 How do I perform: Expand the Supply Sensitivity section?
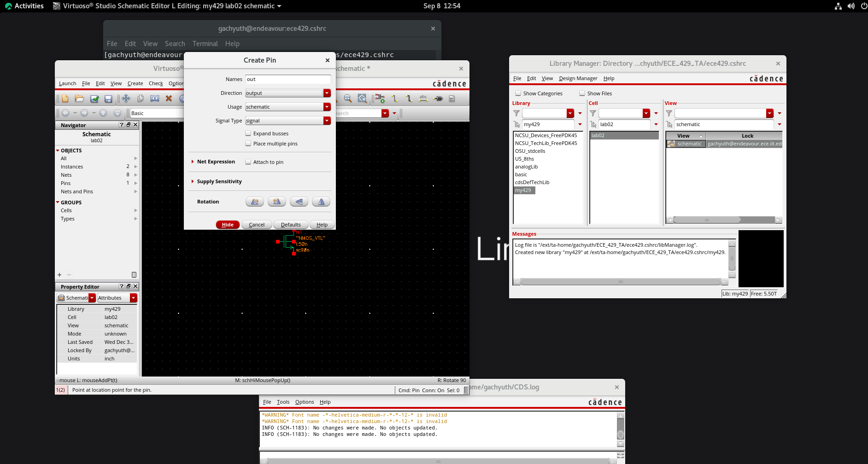point(193,181)
